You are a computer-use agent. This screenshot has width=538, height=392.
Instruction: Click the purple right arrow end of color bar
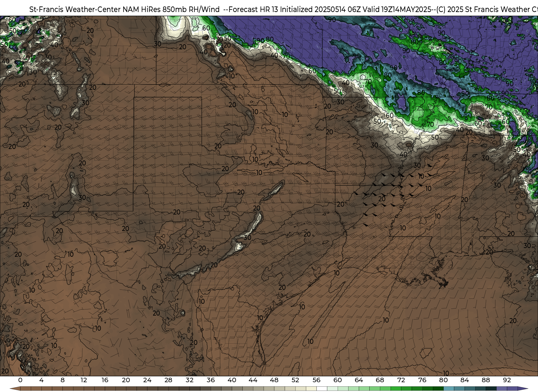[x=523, y=389]
